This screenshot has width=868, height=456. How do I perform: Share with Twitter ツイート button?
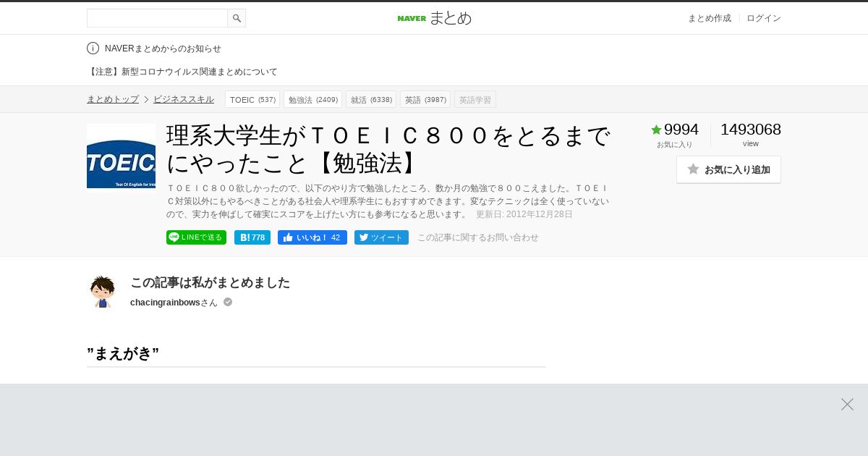(381, 237)
